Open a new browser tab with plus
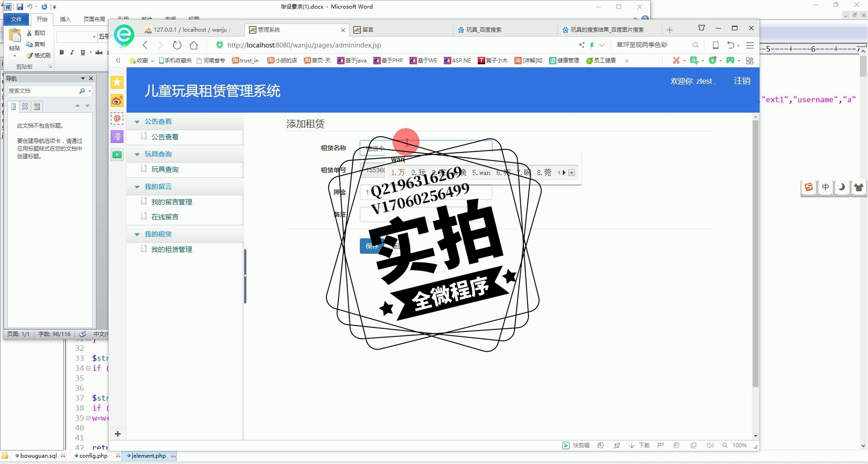The height and width of the screenshot is (464, 868). [x=670, y=30]
